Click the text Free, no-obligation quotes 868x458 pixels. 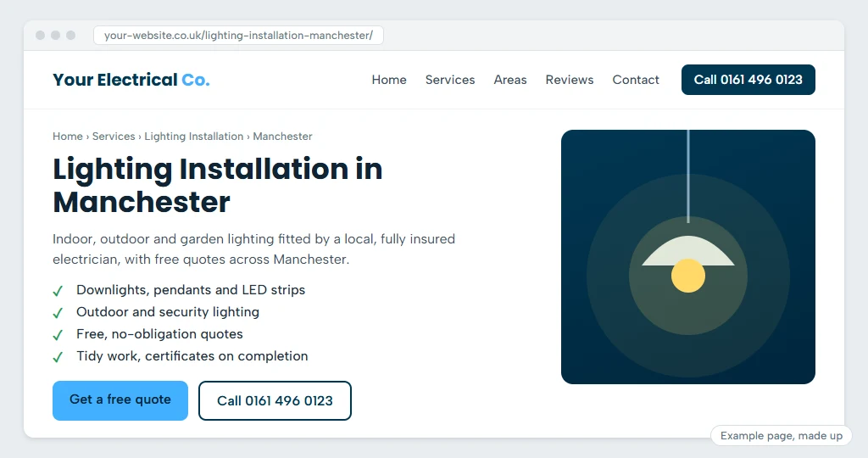[x=159, y=334]
